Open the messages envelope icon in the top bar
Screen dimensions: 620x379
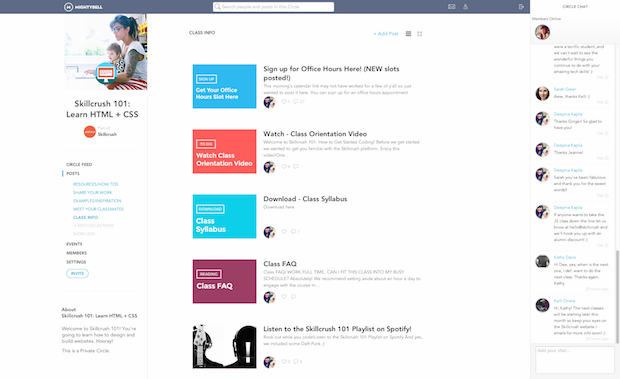(x=452, y=7)
